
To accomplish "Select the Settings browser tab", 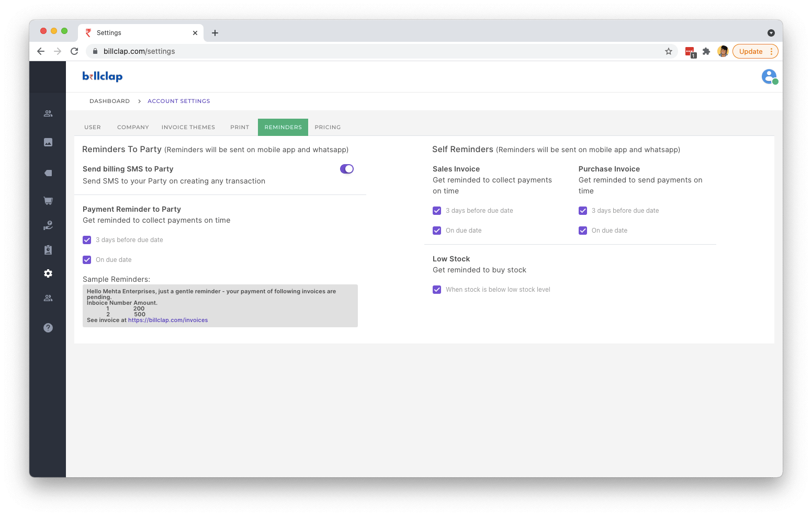I will (x=141, y=33).
